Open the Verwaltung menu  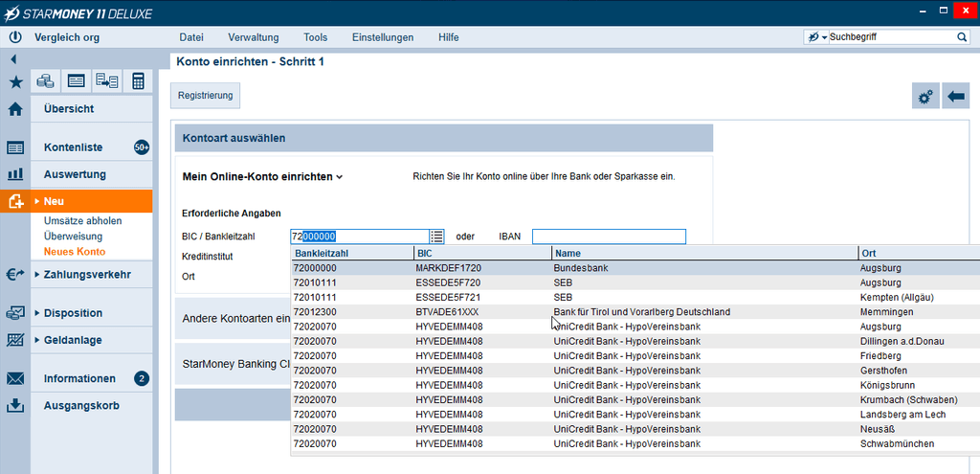coord(253,37)
